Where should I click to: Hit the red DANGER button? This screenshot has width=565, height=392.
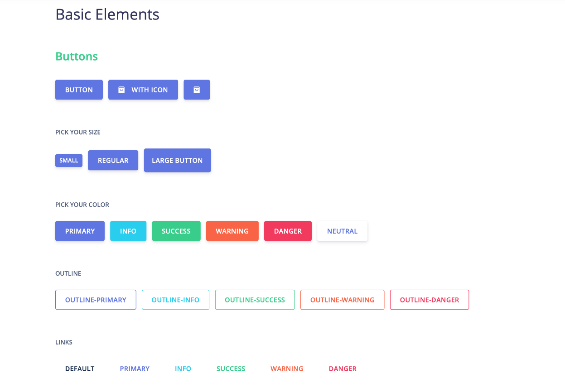pos(288,231)
